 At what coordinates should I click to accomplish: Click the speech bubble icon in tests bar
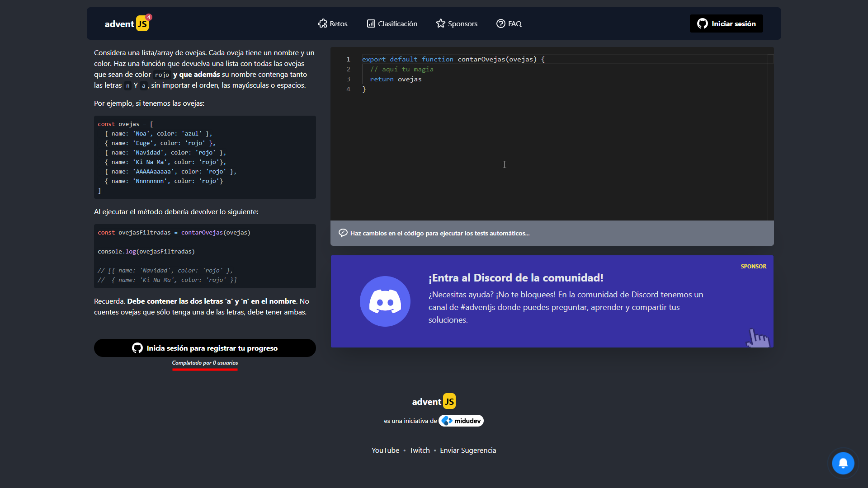pos(343,233)
